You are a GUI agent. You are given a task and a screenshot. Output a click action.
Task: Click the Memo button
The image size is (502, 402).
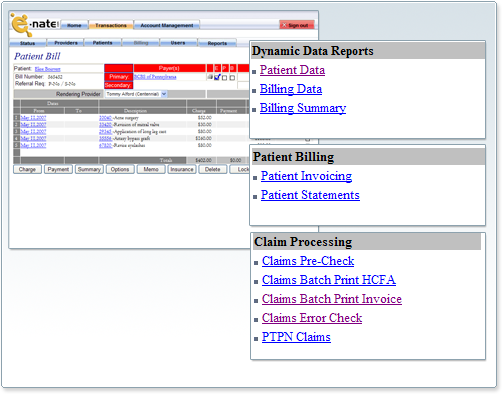click(151, 169)
